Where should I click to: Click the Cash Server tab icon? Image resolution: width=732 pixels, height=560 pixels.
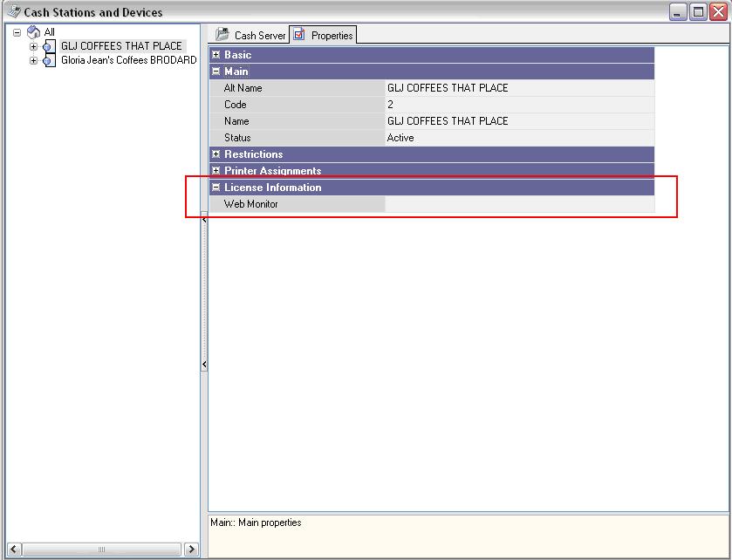[222, 34]
